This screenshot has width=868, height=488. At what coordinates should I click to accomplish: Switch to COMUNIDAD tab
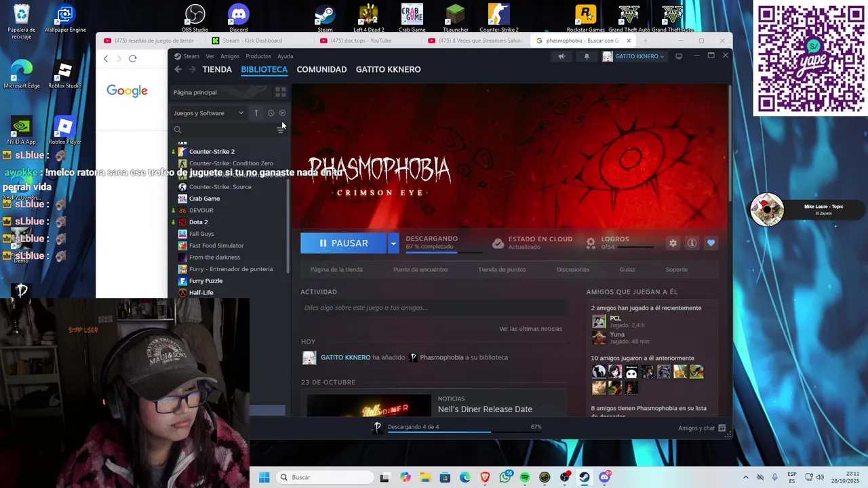click(x=321, y=69)
